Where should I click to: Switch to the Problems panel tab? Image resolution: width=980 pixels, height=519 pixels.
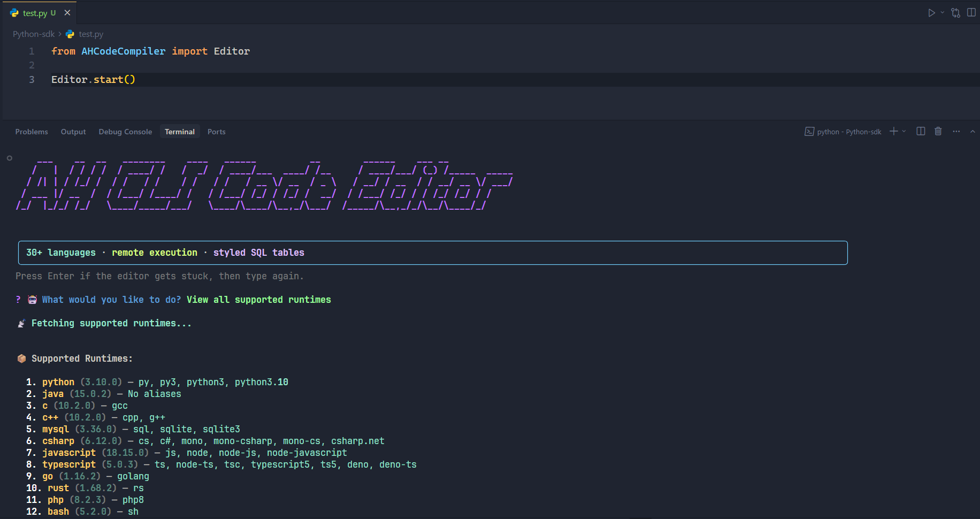32,132
